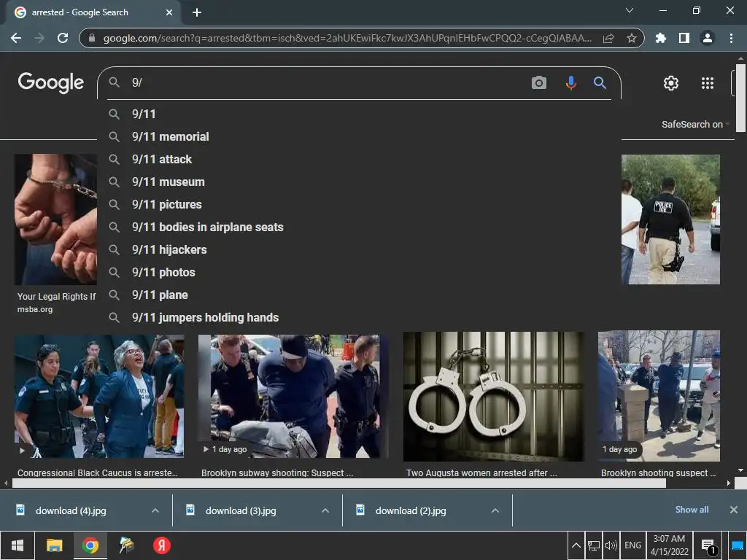Screen dimensions: 747x560
Task: Open the Brooklyn shooting suspect 1 day ago image
Action: pyautogui.click(x=659, y=396)
